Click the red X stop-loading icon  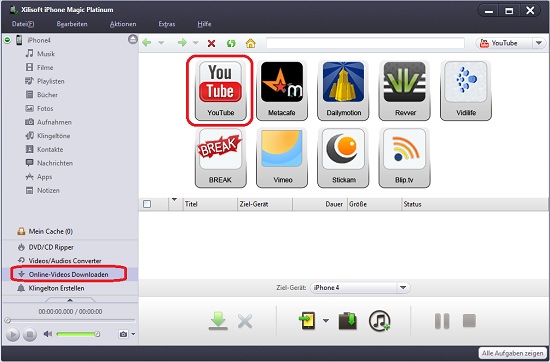click(211, 43)
